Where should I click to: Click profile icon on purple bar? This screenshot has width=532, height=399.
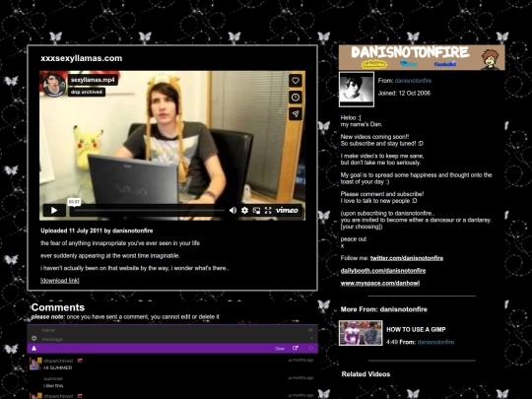pos(33,348)
